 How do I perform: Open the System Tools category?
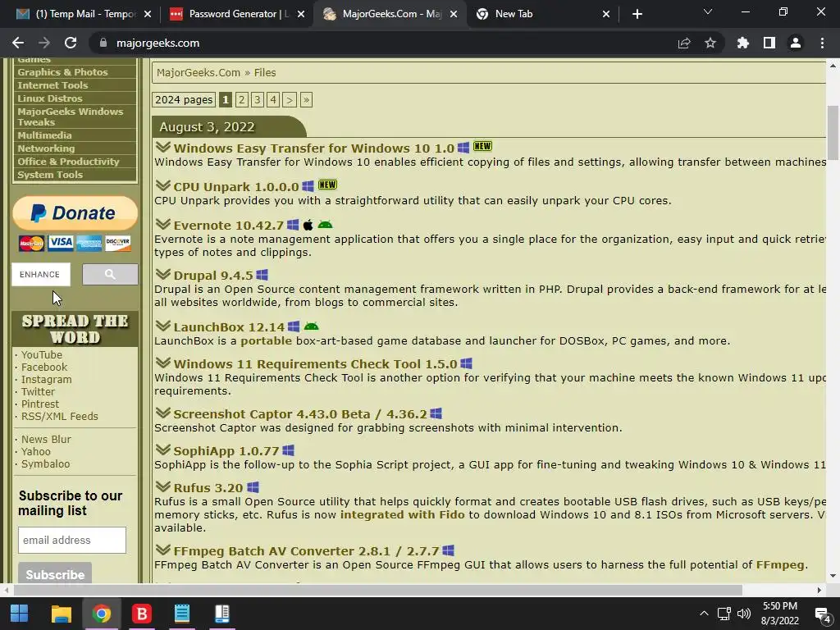tap(50, 175)
